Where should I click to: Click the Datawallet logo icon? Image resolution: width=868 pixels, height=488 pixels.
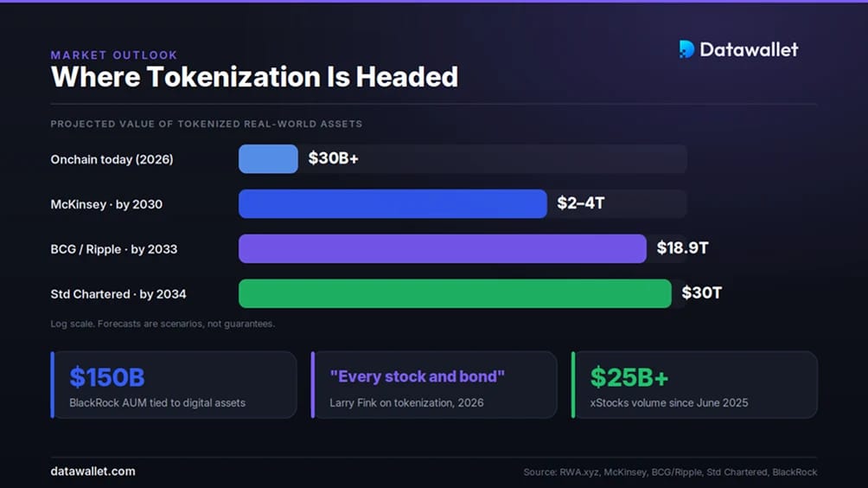686,49
